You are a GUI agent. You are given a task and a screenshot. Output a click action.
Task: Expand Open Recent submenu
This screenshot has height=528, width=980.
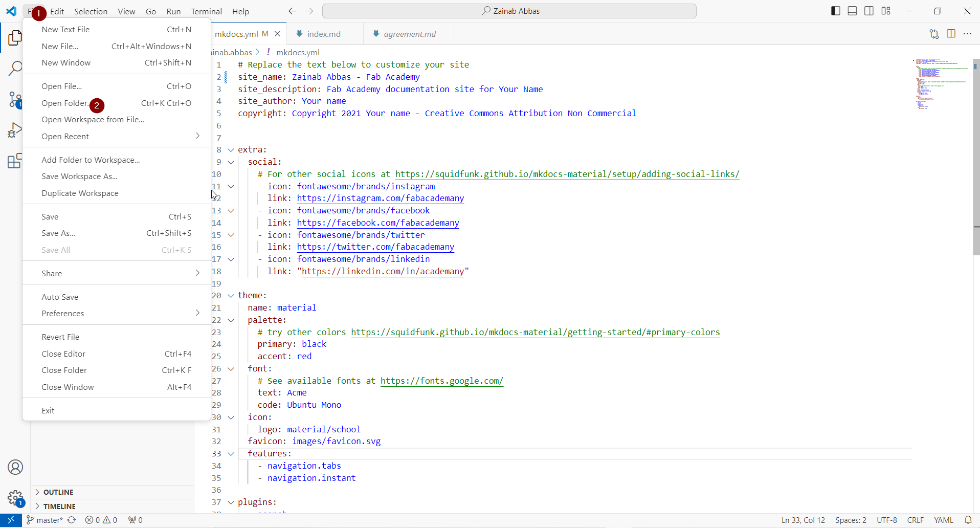pos(117,136)
